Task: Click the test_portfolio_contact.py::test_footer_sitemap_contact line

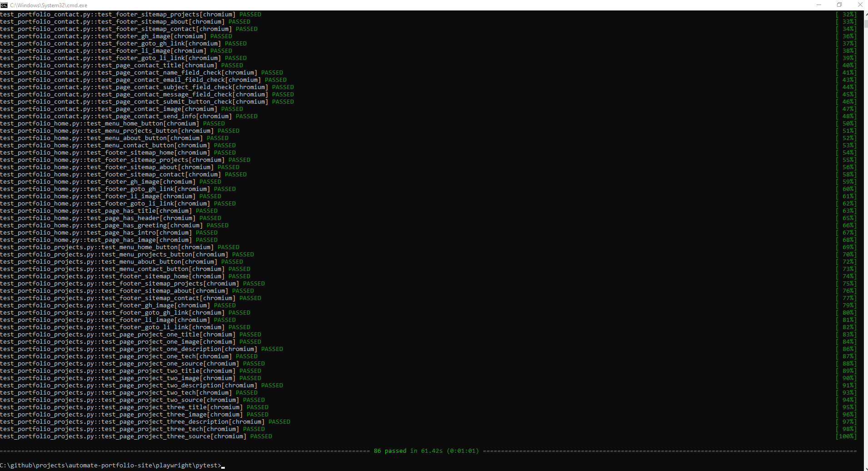Action: click(x=129, y=29)
